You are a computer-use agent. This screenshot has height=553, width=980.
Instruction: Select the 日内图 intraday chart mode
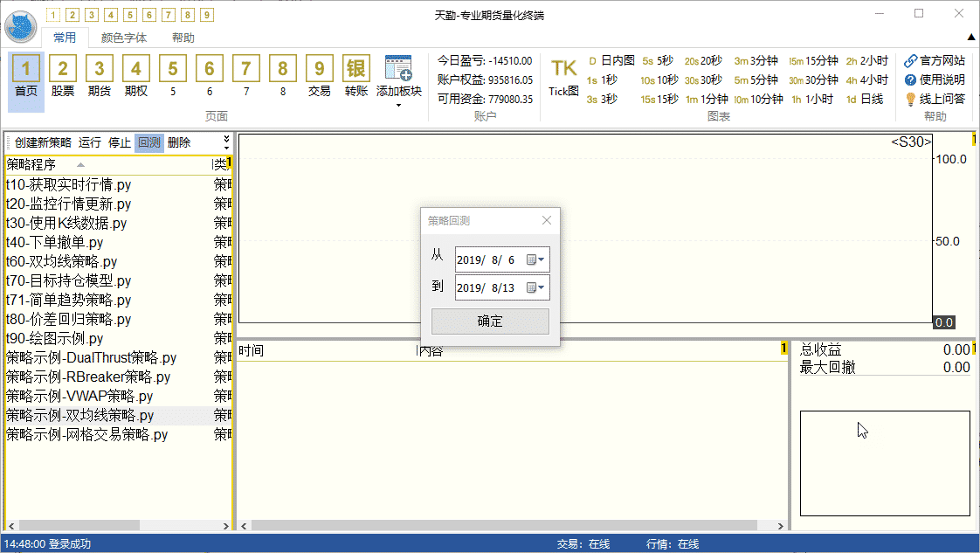coord(611,61)
